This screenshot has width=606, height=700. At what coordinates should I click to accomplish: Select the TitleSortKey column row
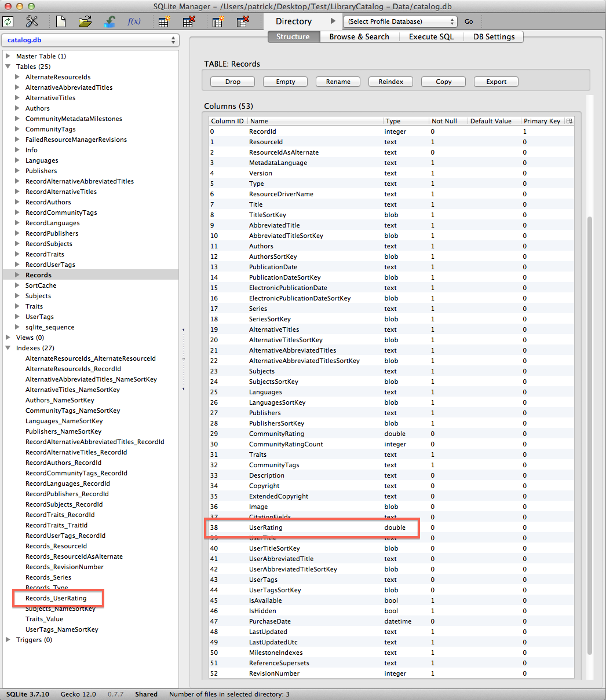tap(391, 215)
